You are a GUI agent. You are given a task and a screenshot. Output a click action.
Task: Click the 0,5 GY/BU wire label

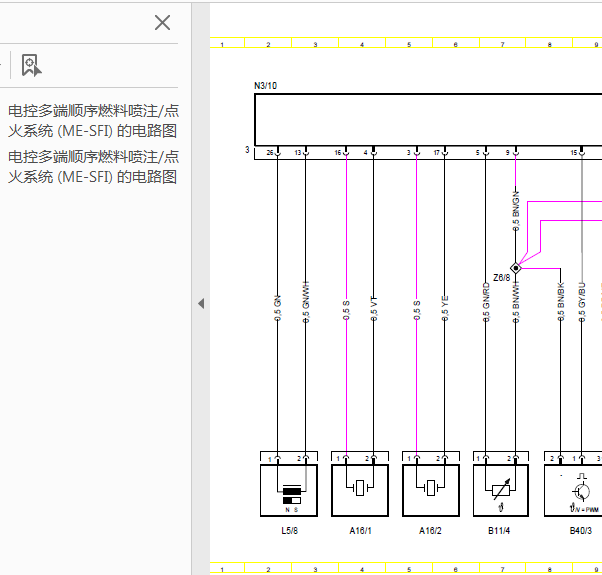(x=582, y=302)
